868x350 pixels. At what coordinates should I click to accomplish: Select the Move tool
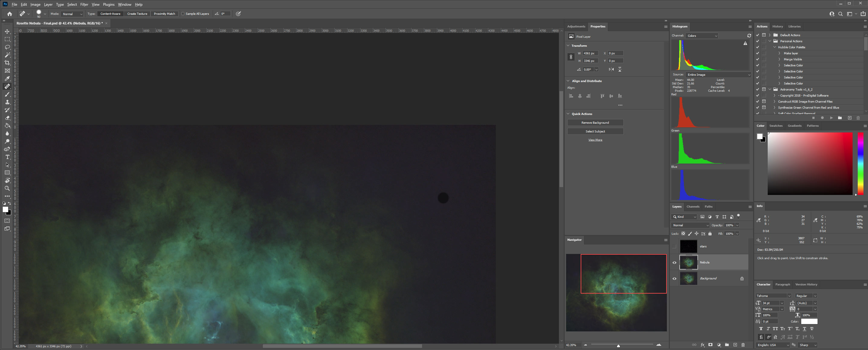(7, 31)
